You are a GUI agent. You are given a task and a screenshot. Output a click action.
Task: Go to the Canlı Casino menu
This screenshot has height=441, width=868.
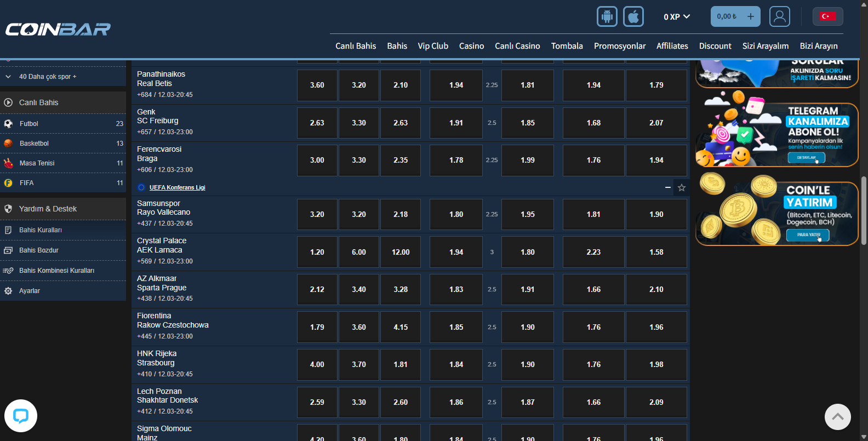point(517,46)
